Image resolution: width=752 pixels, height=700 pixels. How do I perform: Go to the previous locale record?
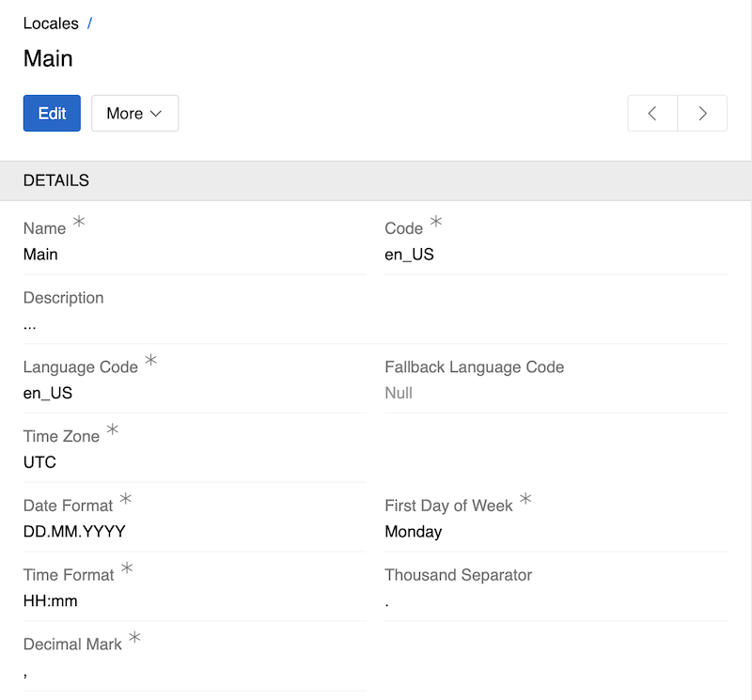(652, 114)
